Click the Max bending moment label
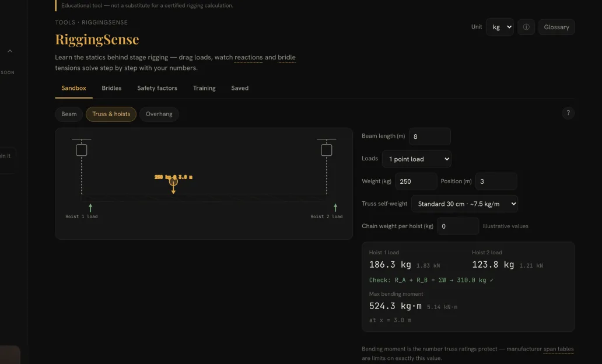 coord(396,294)
